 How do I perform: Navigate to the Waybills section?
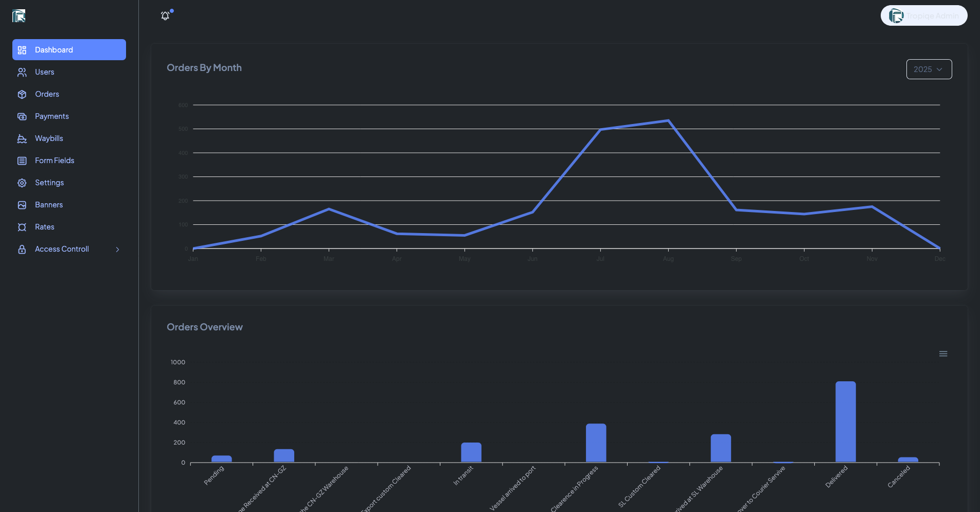49,138
